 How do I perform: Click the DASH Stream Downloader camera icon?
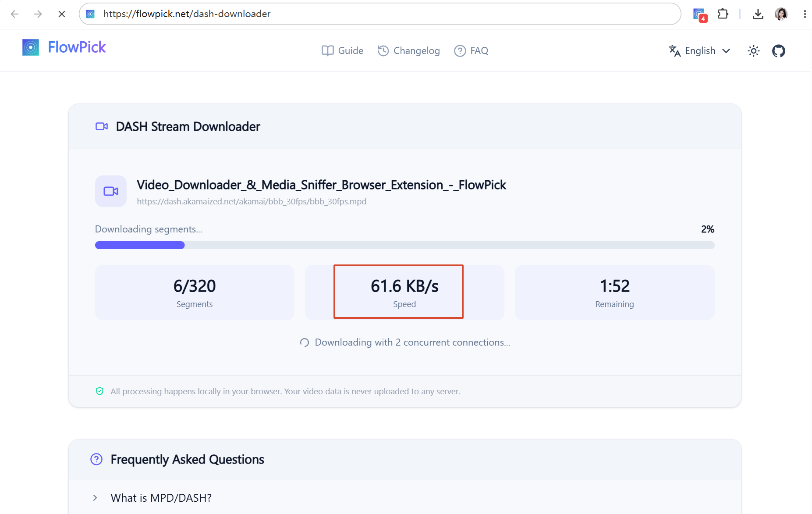coord(102,126)
